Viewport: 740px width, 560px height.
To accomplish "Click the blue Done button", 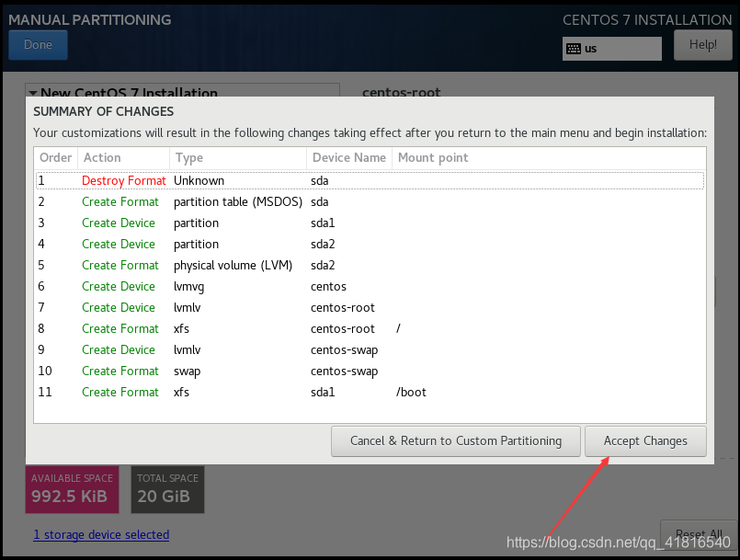I will pyautogui.click(x=38, y=45).
